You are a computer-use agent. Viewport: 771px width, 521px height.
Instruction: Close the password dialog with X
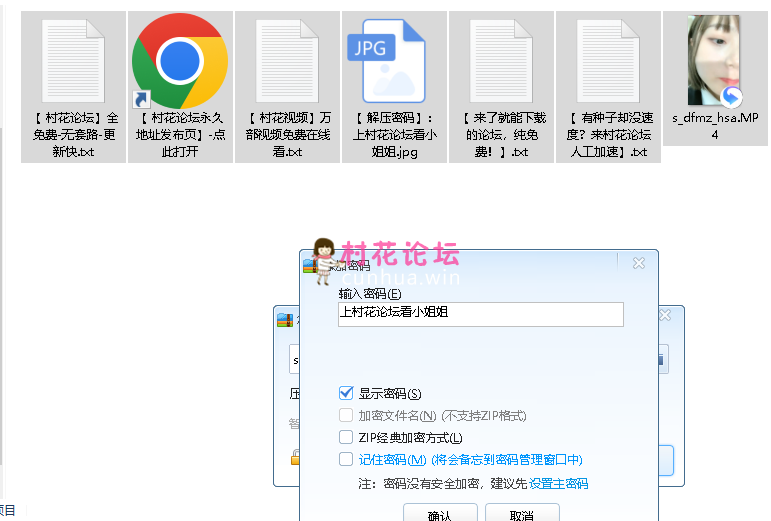[639, 263]
